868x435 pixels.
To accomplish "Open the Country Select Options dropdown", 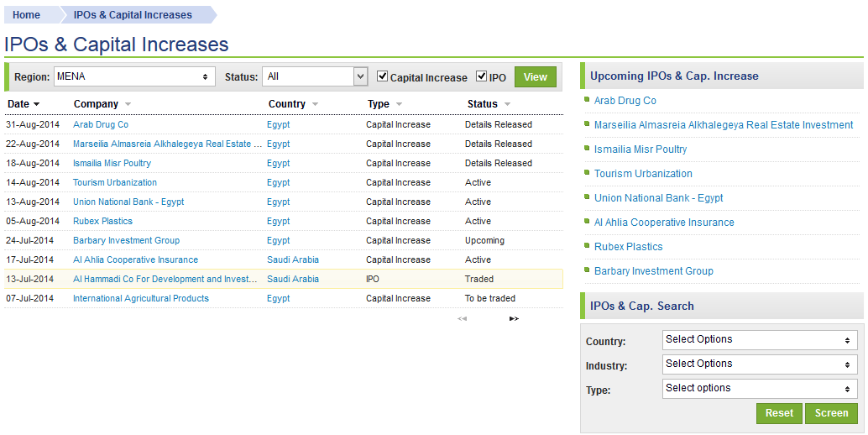I will point(760,340).
